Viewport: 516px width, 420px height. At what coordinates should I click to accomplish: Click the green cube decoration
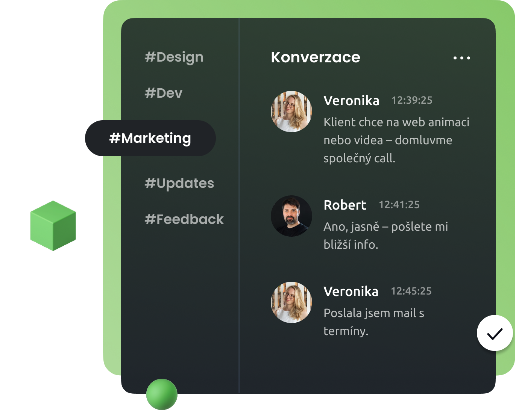point(53,225)
